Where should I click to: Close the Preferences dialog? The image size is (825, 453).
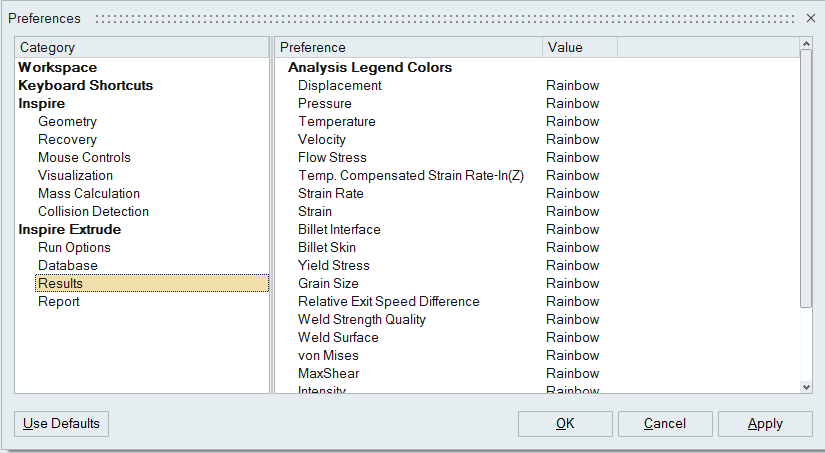tap(811, 18)
